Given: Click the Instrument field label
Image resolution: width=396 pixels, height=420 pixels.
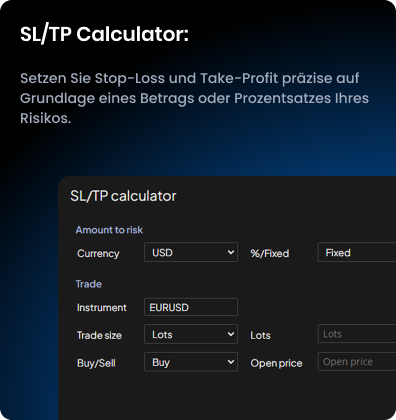Looking at the screenshot, I should coord(102,307).
